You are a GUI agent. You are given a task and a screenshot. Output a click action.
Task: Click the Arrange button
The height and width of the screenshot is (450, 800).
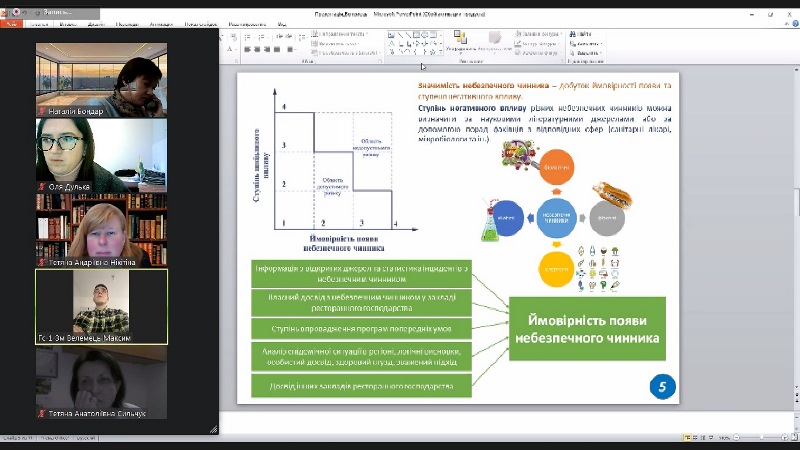460,42
